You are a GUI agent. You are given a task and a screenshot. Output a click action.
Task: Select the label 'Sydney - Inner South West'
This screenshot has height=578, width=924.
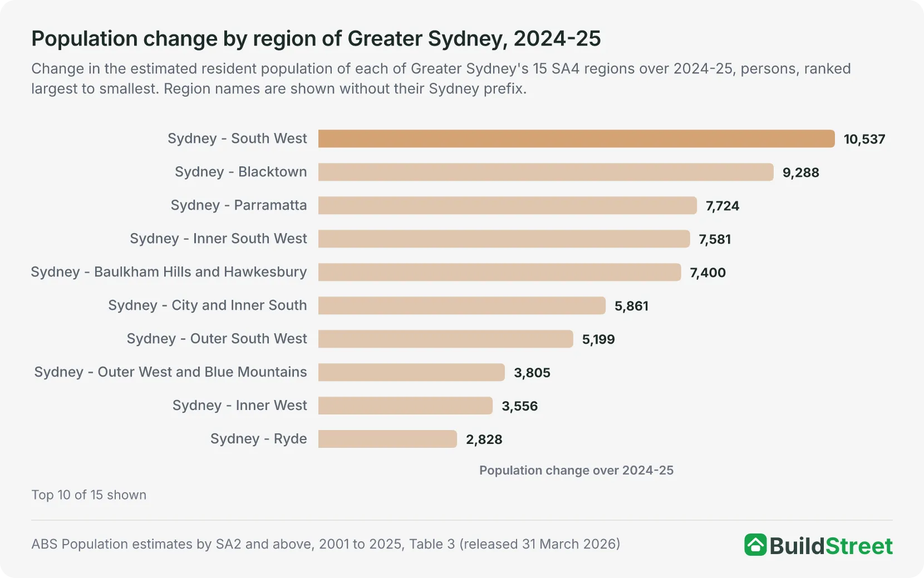pos(218,239)
